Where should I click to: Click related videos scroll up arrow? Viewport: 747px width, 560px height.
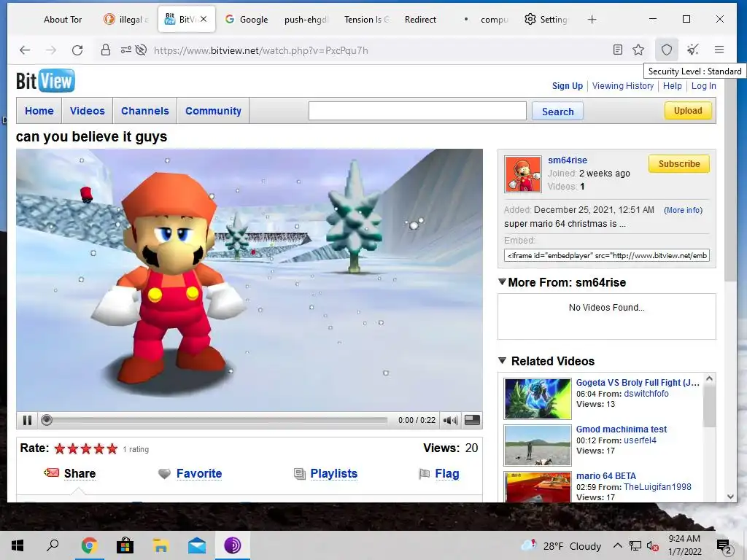coord(709,379)
